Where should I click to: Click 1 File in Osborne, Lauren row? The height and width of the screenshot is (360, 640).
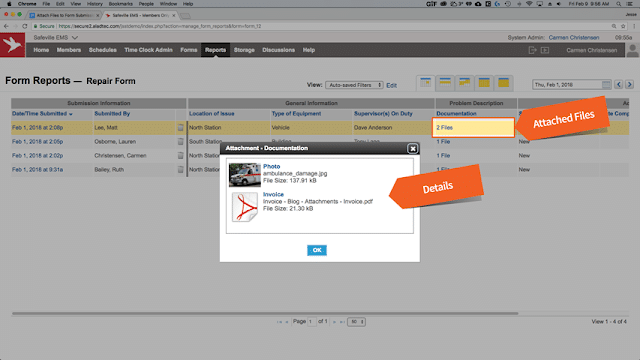point(443,142)
